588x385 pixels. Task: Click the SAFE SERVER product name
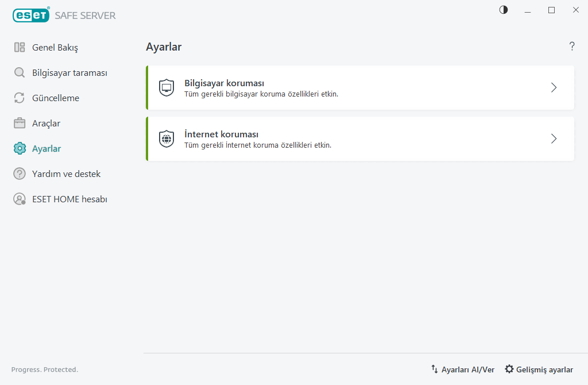[85, 16]
